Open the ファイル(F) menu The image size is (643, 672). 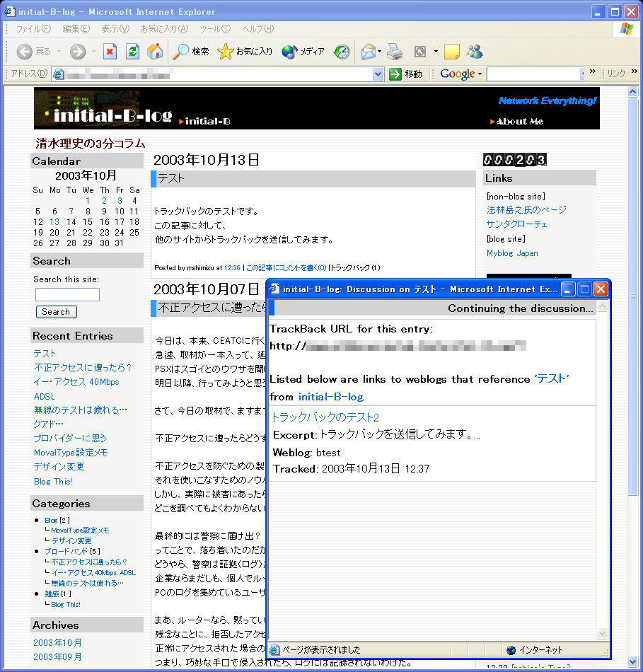[33, 29]
